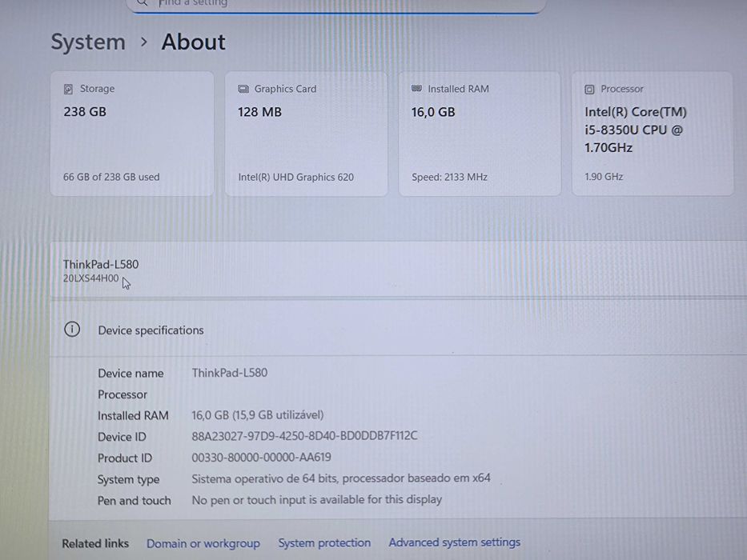Screen dimensions: 747x560
Task: Open System protection link
Action: click(324, 543)
